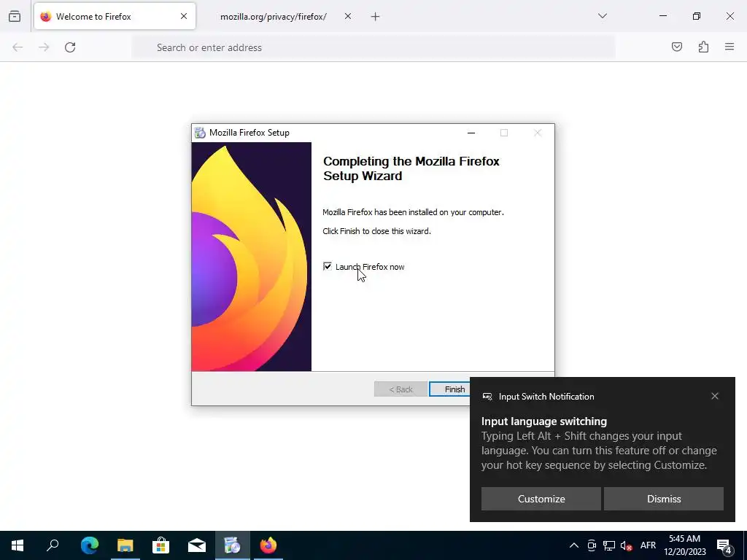Close the Welcome to Firefox tab
Image resolution: width=747 pixels, height=560 pixels.
[184, 16]
